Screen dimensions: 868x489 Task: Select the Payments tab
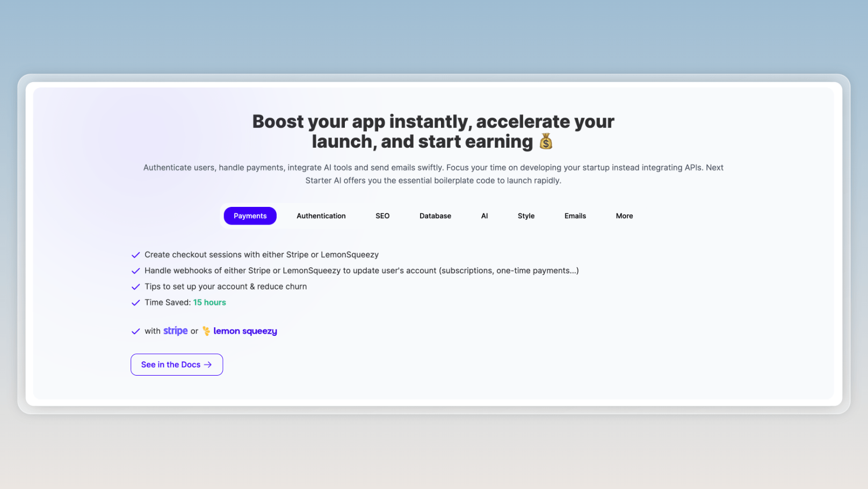(250, 216)
